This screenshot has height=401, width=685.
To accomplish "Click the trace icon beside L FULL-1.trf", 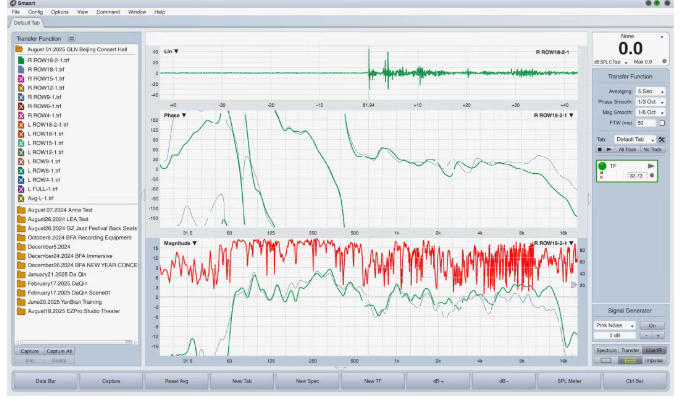I will (x=19, y=188).
